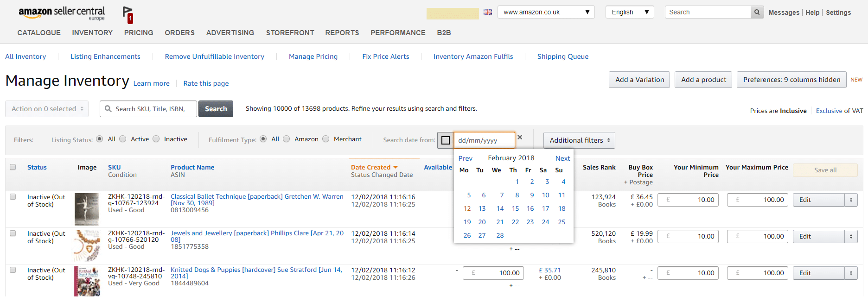Open Shipping Queue tab
Image resolution: width=868 pixels, height=302 pixels.
click(563, 57)
